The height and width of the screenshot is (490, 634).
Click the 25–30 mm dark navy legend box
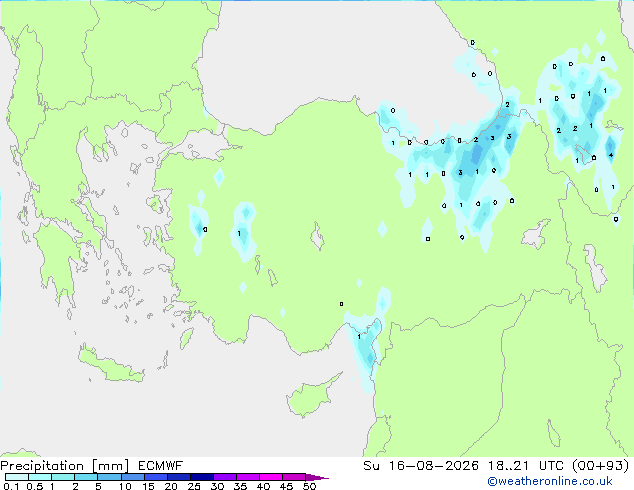click(201, 477)
